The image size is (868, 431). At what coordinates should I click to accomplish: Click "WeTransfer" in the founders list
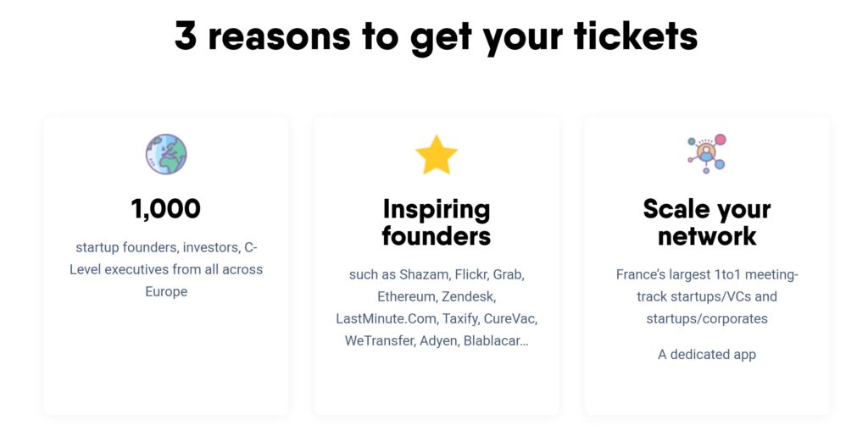(378, 340)
